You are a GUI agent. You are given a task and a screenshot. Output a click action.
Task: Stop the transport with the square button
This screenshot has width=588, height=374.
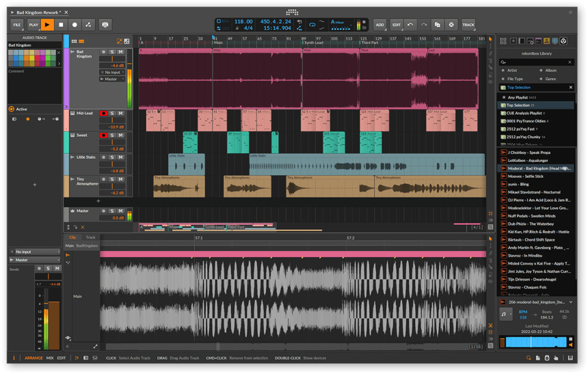tap(61, 25)
